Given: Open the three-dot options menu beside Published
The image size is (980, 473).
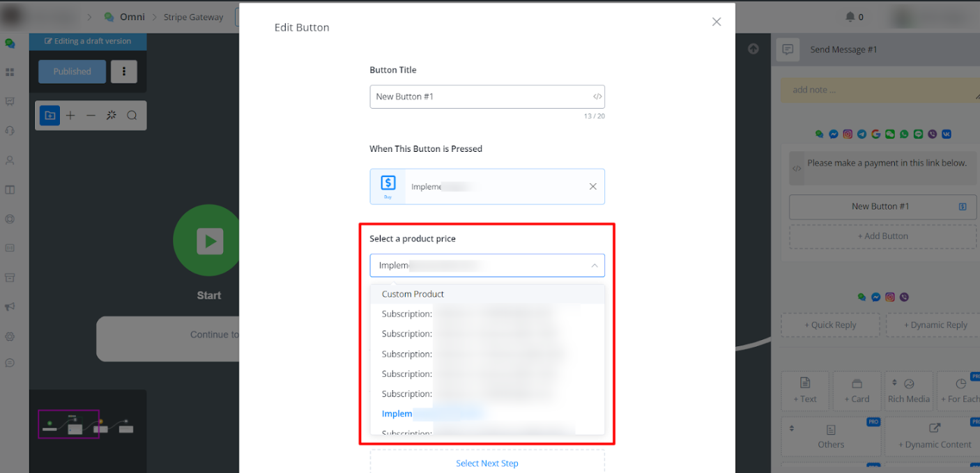Looking at the screenshot, I should point(124,71).
